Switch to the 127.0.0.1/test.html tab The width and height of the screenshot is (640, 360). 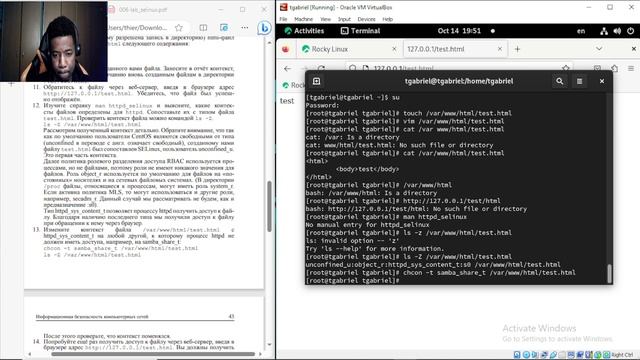(x=455, y=49)
